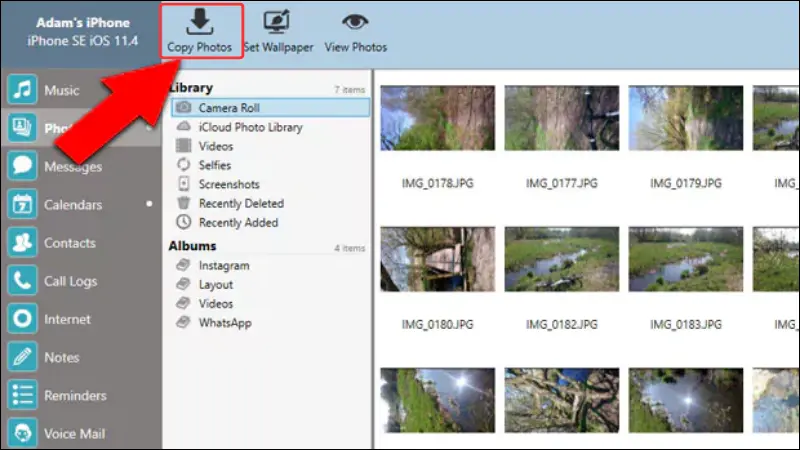
Task: Click the Copy Photos download icon
Action: (x=199, y=22)
